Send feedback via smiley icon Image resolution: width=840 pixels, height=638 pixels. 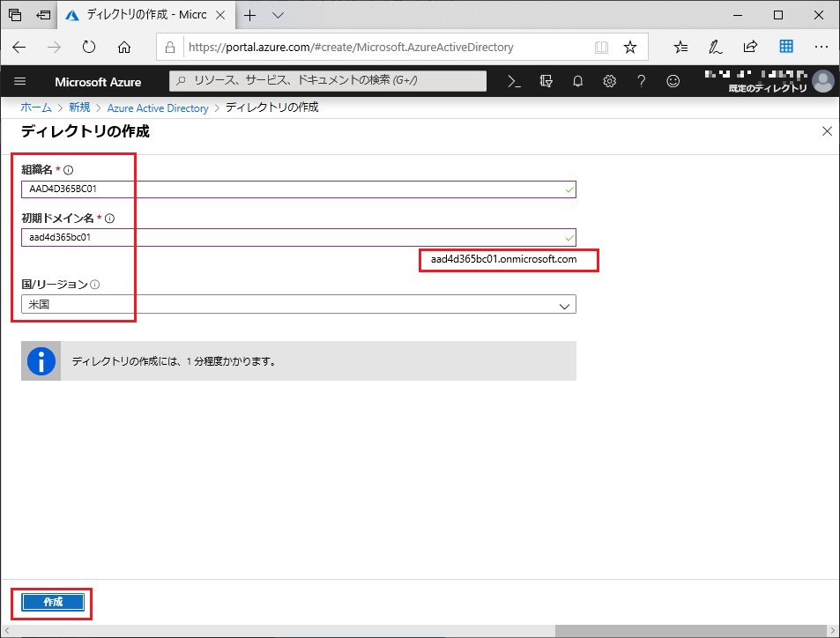pos(673,81)
